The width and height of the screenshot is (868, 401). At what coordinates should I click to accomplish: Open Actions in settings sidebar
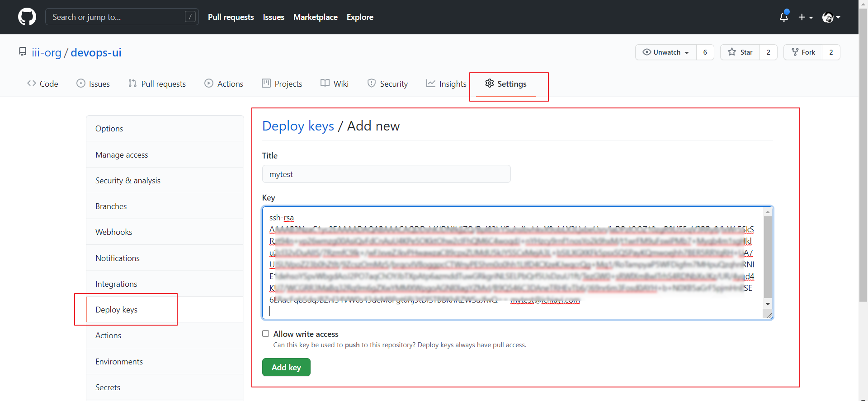[x=165, y=335]
